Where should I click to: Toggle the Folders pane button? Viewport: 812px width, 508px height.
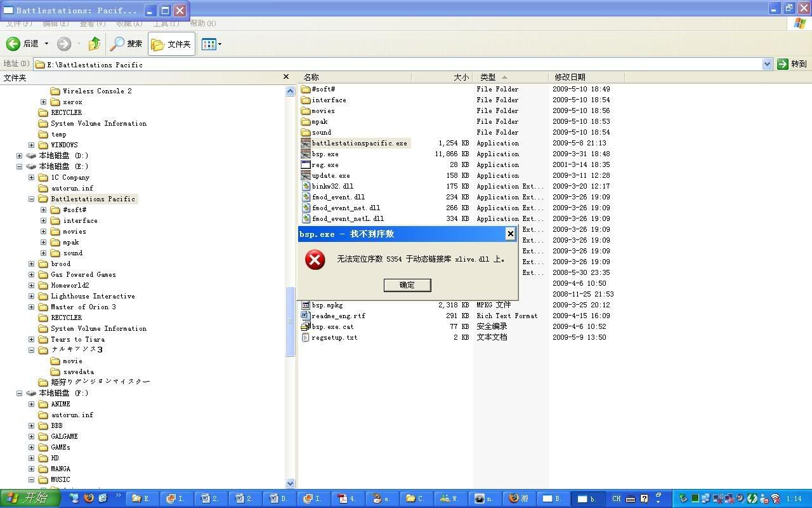click(x=171, y=44)
